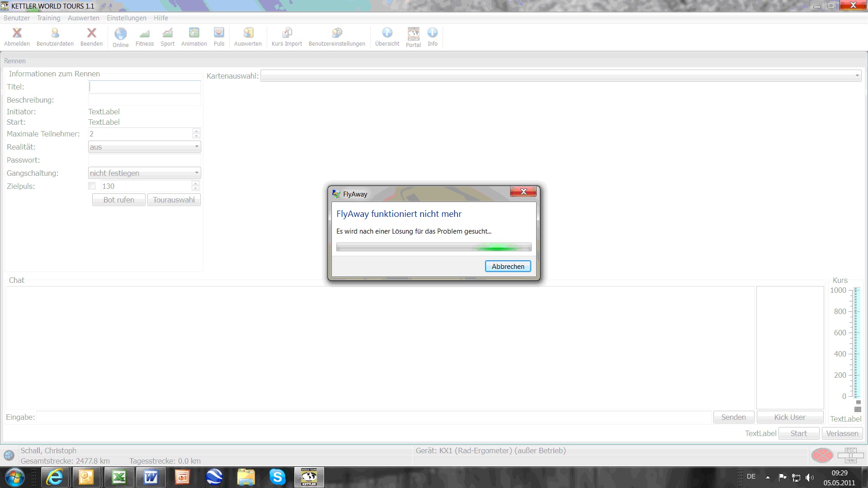Viewport: 868px width, 488px height.
Task: Open Excel from the taskbar
Action: click(119, 477)
